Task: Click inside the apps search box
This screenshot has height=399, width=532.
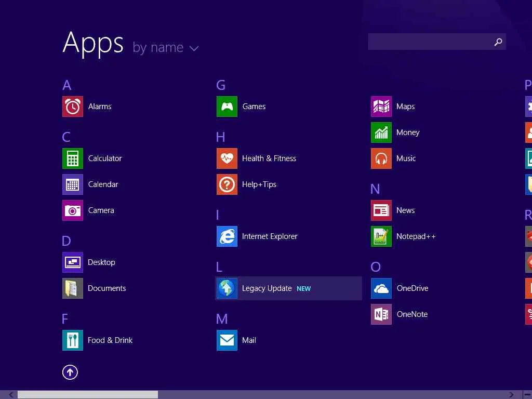Action: [x=437, y=42]
